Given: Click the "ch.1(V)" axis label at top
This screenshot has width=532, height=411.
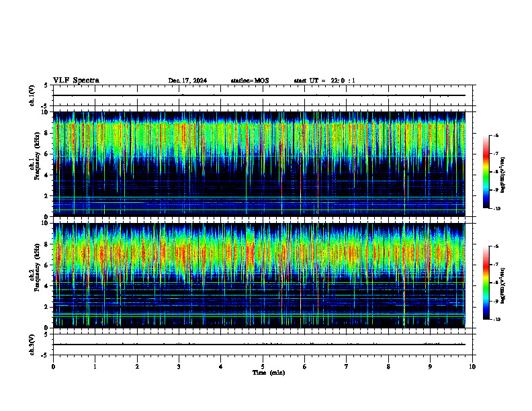Looking at the screenshot, I should 32,95.
